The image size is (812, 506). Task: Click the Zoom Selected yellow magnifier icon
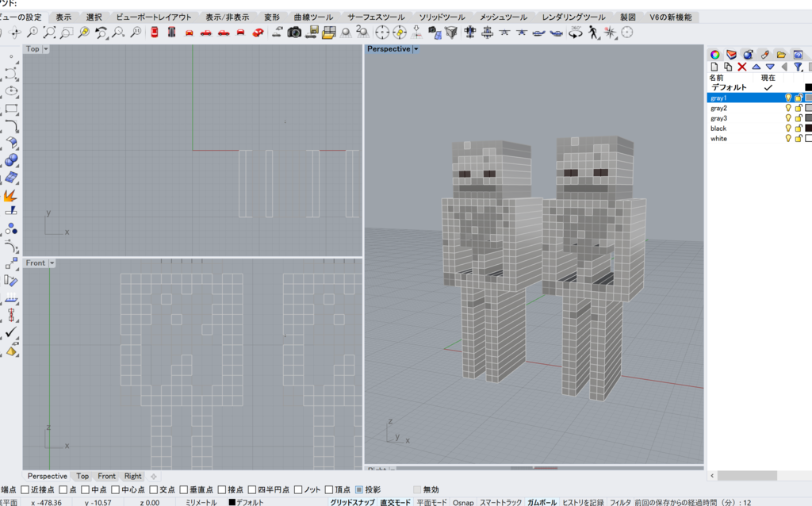pyautogui.click(x=84, y=33)
